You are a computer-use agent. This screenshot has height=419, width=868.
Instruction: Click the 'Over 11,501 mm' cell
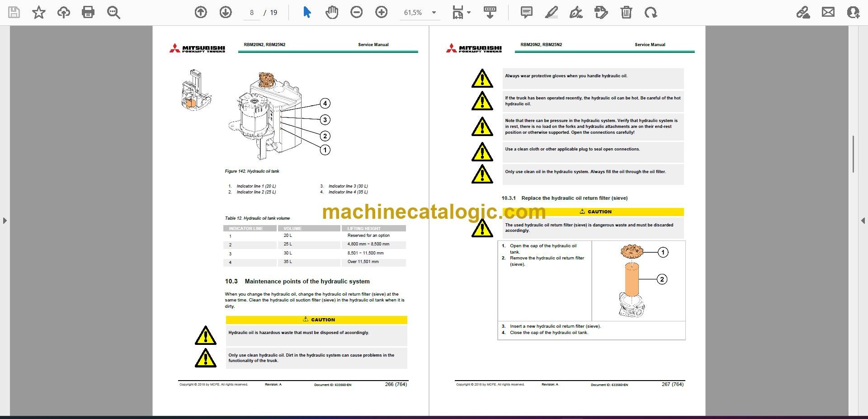(x=363, y=262)
